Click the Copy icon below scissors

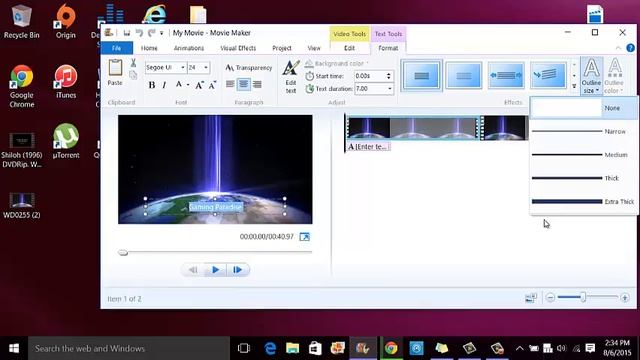pyautogui.click(x=133, y=75)
